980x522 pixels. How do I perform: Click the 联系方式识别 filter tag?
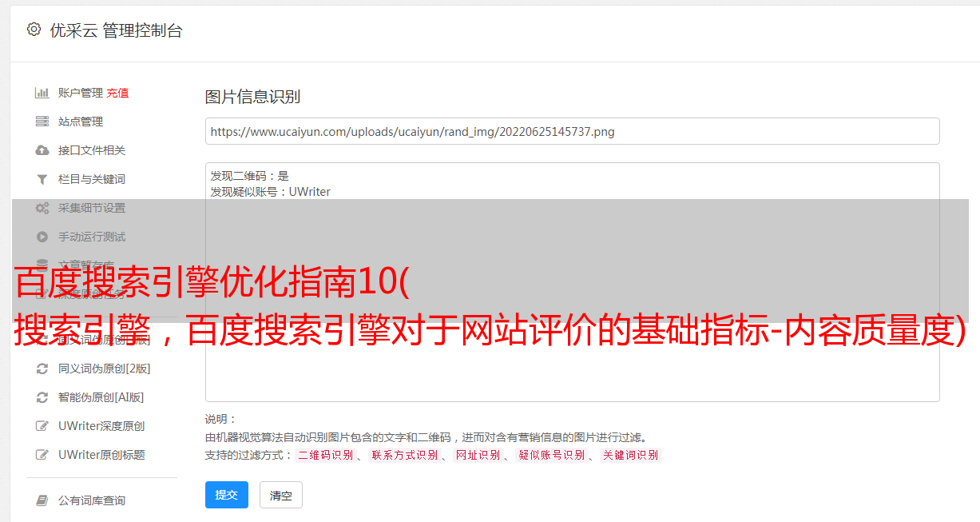pyautogui.click(x=404, y=455)
